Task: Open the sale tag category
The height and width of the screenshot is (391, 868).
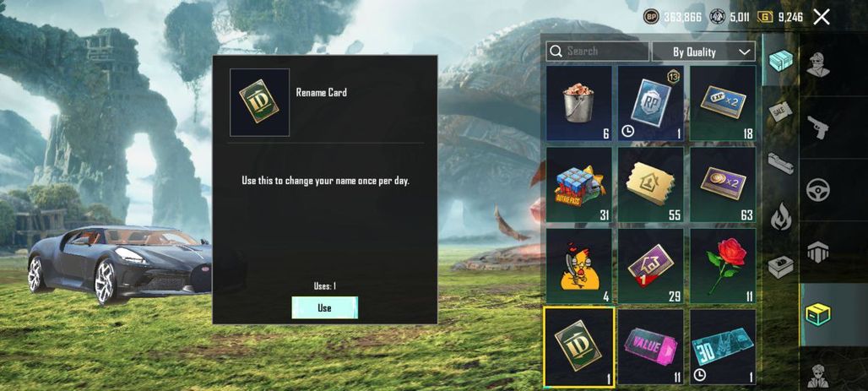Action: pyautogui.click(x=780, y=111)
